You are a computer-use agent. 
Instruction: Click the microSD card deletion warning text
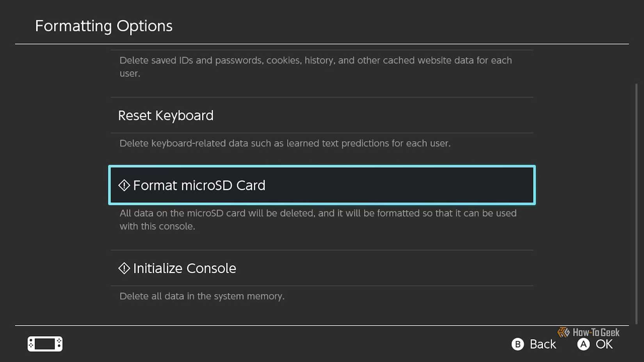coord(317,220)
